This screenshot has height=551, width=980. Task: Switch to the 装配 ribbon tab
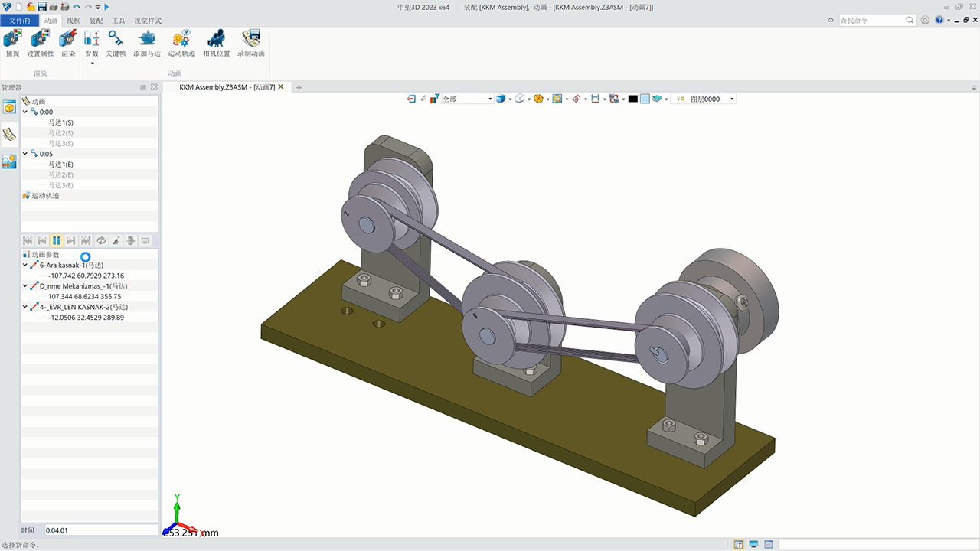[96, 21]
